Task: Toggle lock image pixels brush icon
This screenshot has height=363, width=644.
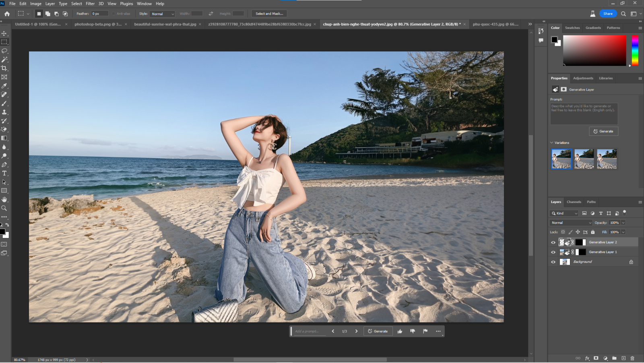Action: click(x=570, y=232)
